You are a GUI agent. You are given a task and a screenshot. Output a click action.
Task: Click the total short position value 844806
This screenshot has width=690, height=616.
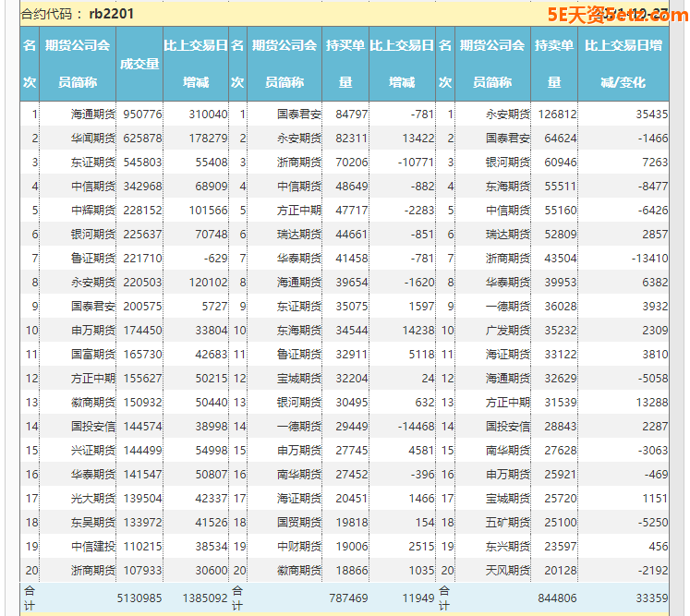pos(555,598)
